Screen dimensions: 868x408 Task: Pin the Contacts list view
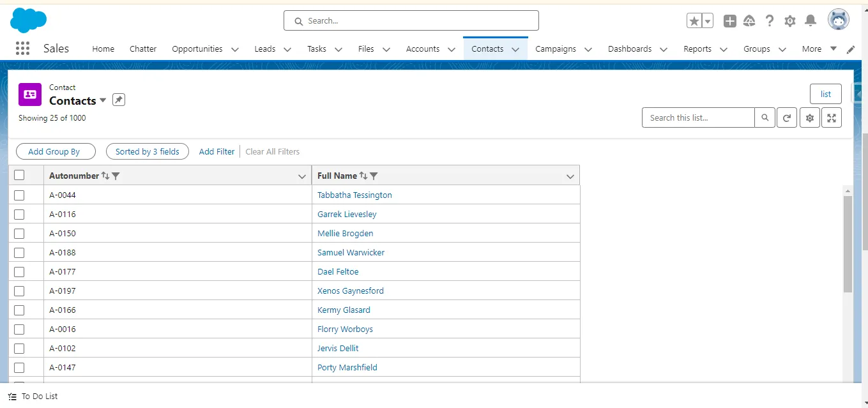tap(118, 100)
